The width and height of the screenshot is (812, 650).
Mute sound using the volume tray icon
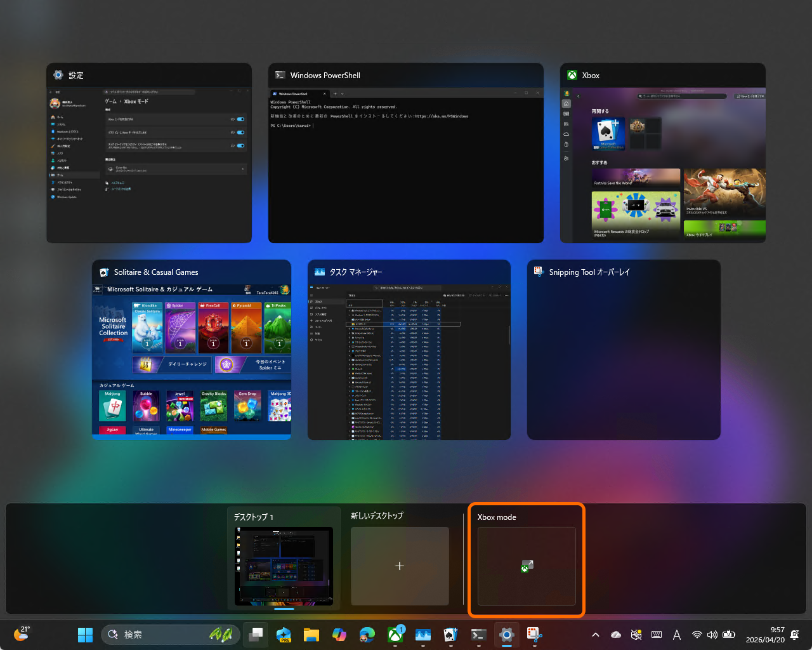click(712, 633)
